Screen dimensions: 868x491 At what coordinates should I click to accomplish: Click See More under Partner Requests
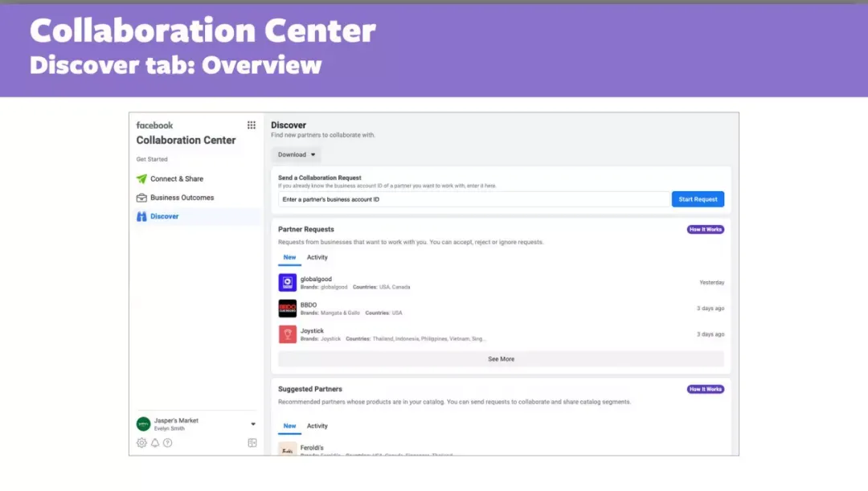pos(501,359)
